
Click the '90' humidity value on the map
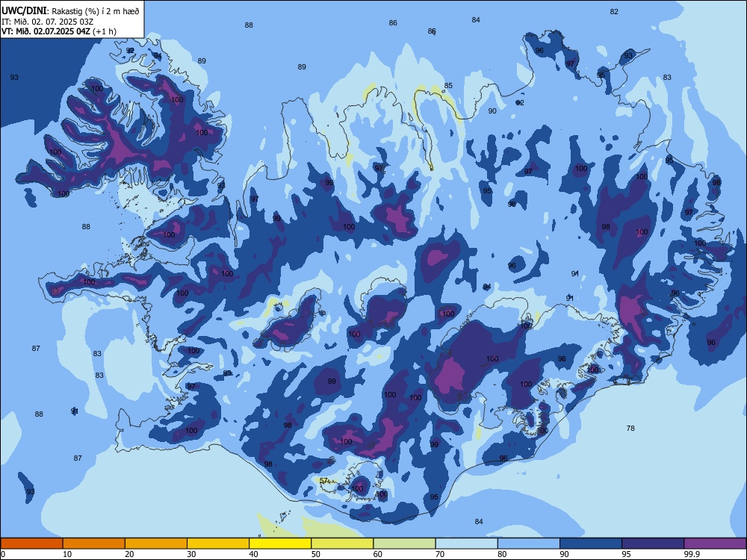[492, 111]
